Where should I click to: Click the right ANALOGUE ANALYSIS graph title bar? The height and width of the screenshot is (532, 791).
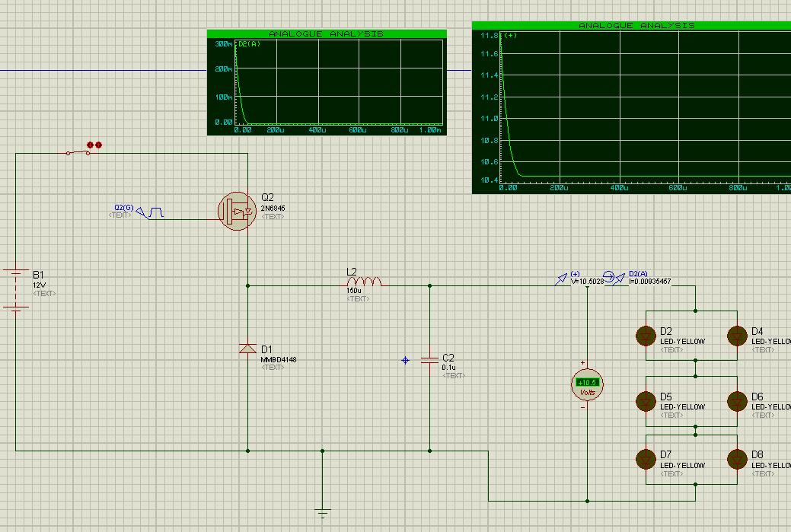[632, 25]
